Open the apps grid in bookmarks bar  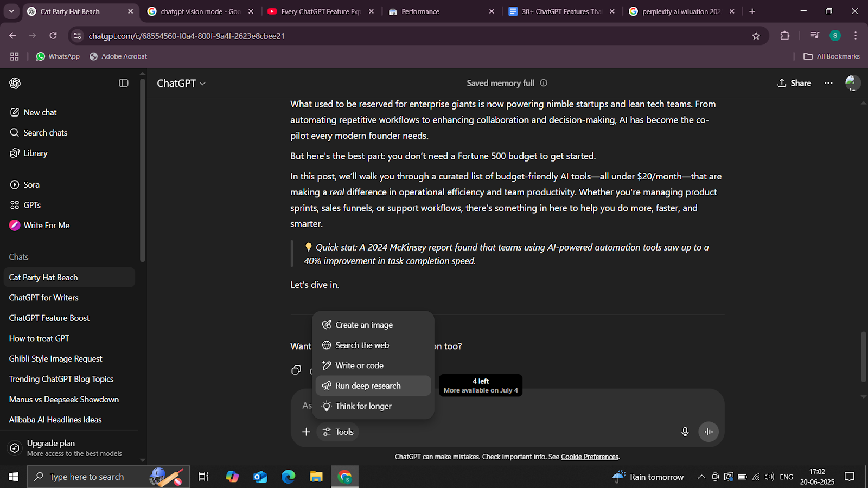(15, 56)
